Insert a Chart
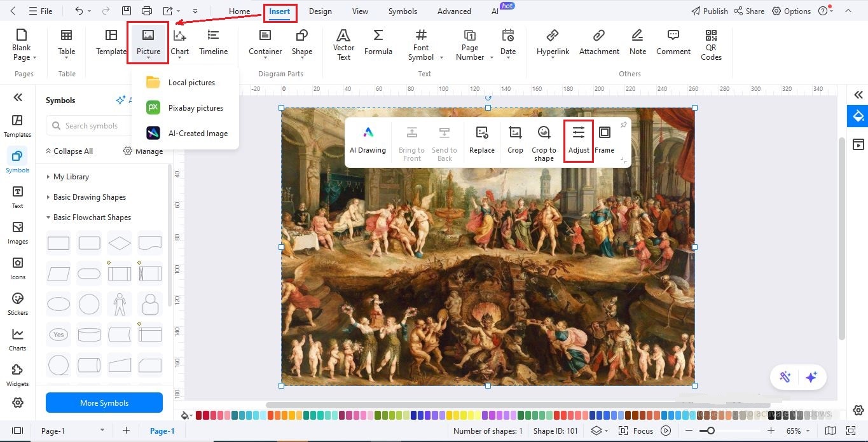This screenshot has height=442, width=868. tap(179, 44)
